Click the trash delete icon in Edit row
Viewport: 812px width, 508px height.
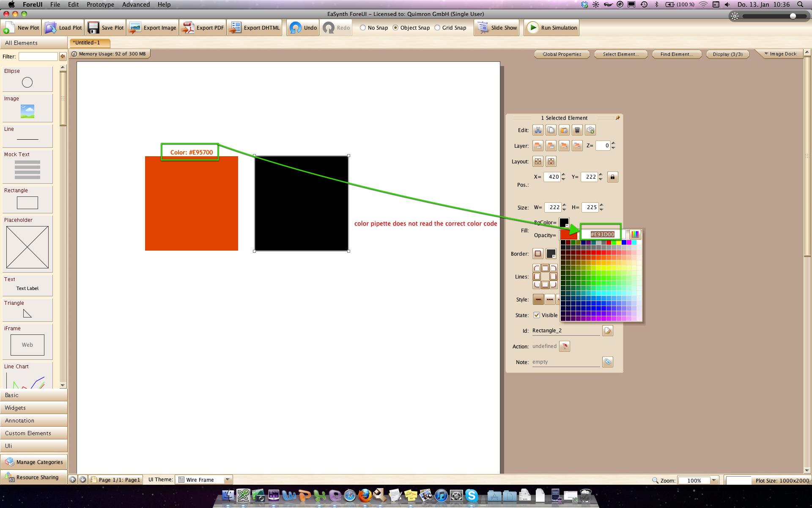coord(577,130)
